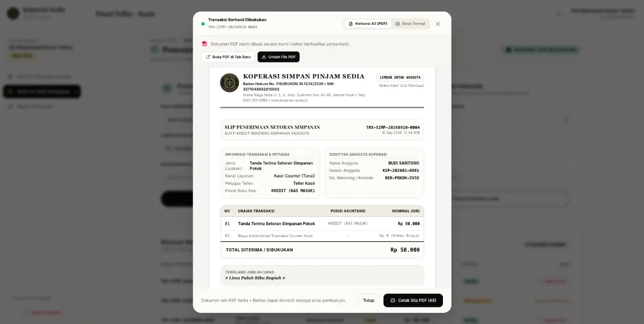Click the Terbilang Lima Puluh Ribu Rupiah box
The width and height of the screenshot is (644, 324).
point(322,275)
